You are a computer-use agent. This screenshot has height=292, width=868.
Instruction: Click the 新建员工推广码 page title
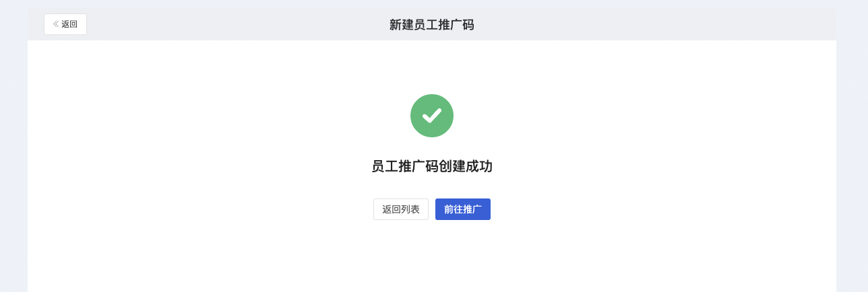click(432, 25)
